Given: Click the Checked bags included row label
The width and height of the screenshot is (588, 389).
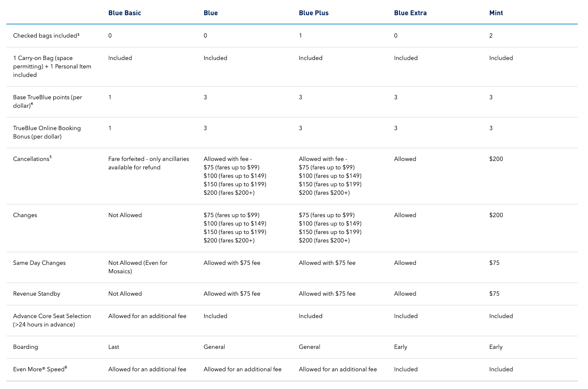Looking at the screenshot, I should (46, 35).
